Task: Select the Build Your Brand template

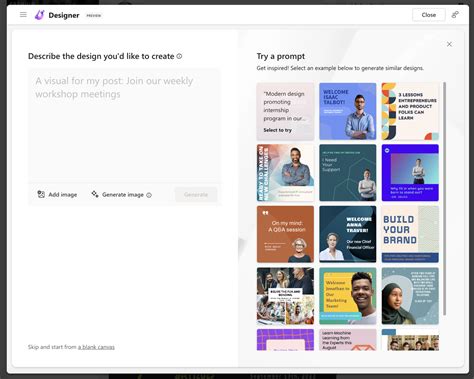Action: 410,234
